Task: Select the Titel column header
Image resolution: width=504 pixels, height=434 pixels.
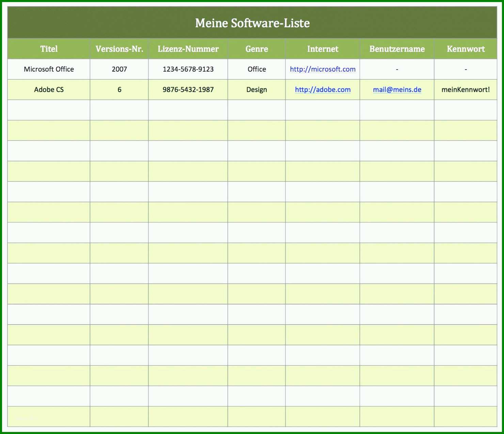Action: tap(49, 49)
